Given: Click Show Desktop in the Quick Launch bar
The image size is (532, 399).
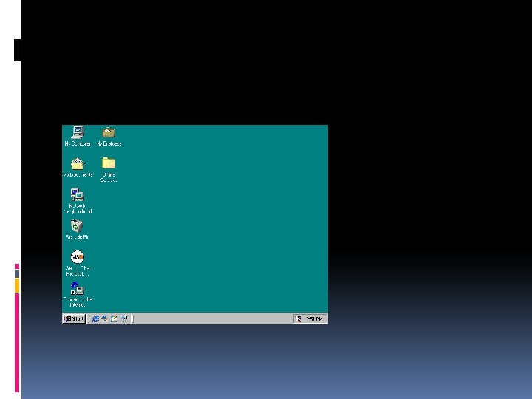Looking at the screenshot, I should click(115, 318).
